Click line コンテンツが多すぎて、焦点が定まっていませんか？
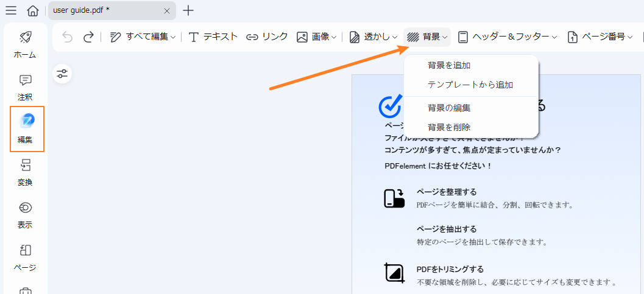644x294 pixels. [x=473, y=150]
